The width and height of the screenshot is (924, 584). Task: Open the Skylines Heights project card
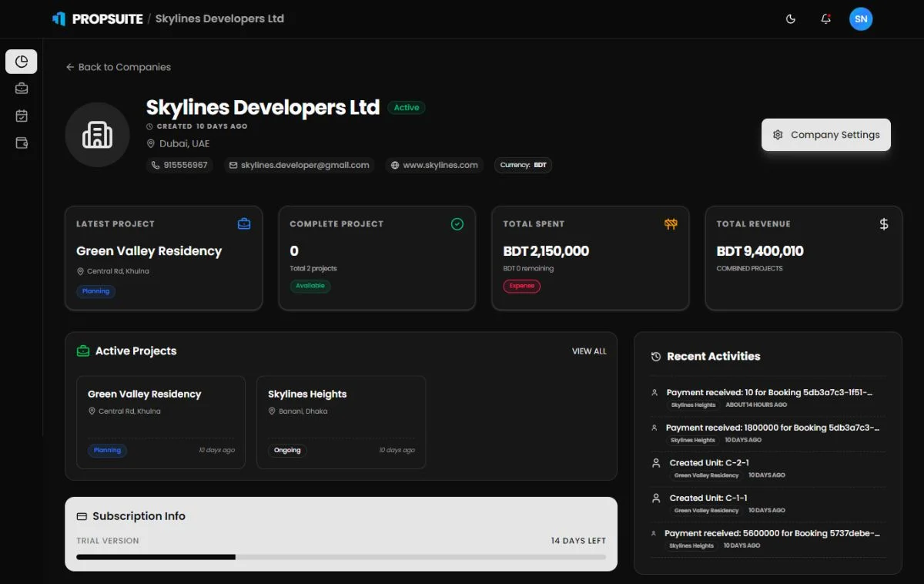[341, 422]
